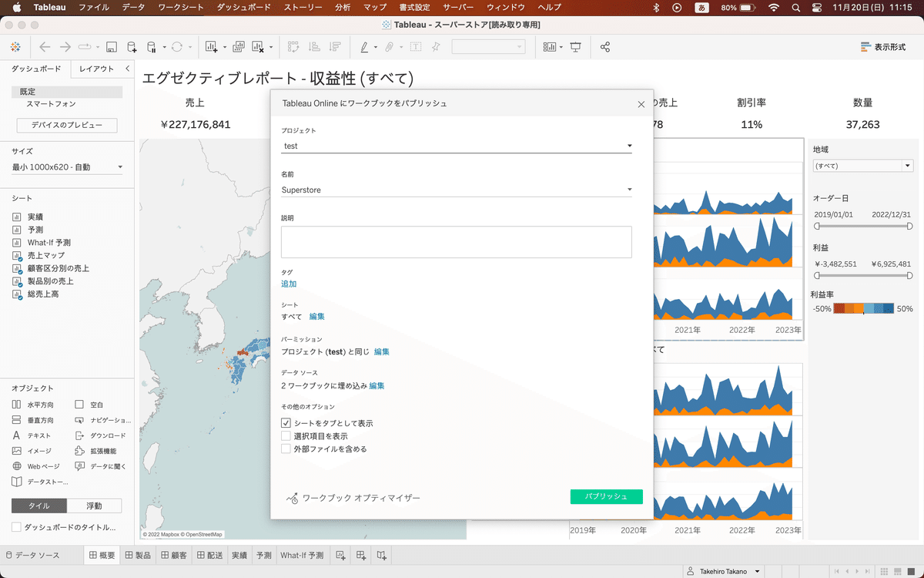This screenshot has height=578, width=924.
Task: Click the Save icon in the toolbar
Action: pos(111,47)
